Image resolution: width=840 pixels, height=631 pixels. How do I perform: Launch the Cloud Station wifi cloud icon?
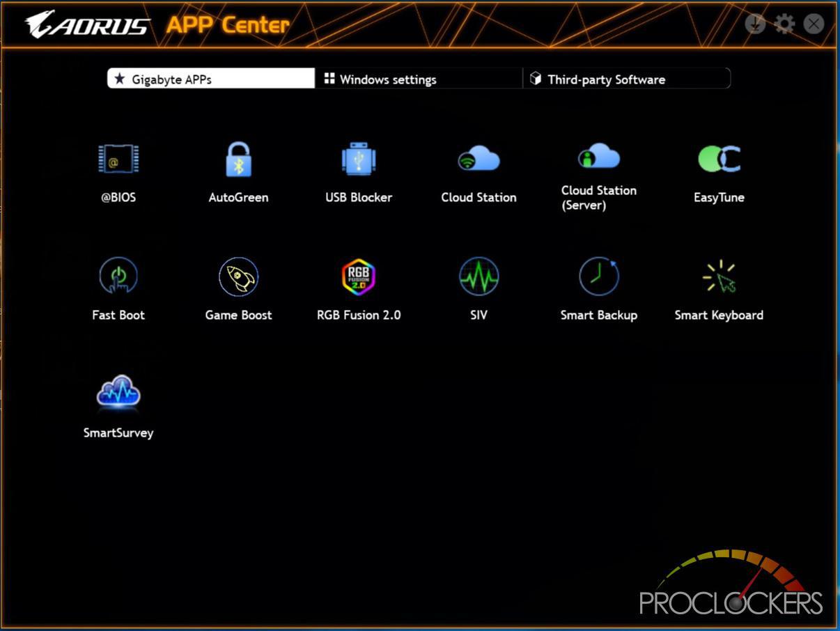point(479,159)
